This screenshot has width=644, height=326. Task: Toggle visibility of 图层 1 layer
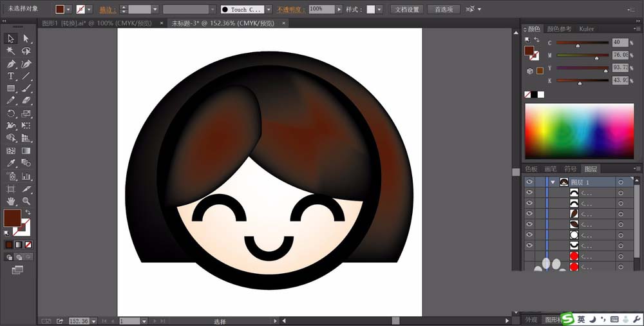[529, 182]
